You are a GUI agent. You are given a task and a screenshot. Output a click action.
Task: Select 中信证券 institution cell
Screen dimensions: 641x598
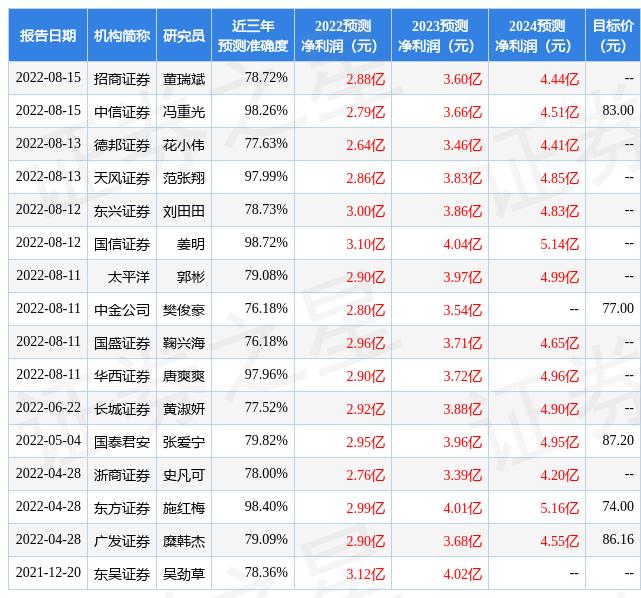[122, 112]
